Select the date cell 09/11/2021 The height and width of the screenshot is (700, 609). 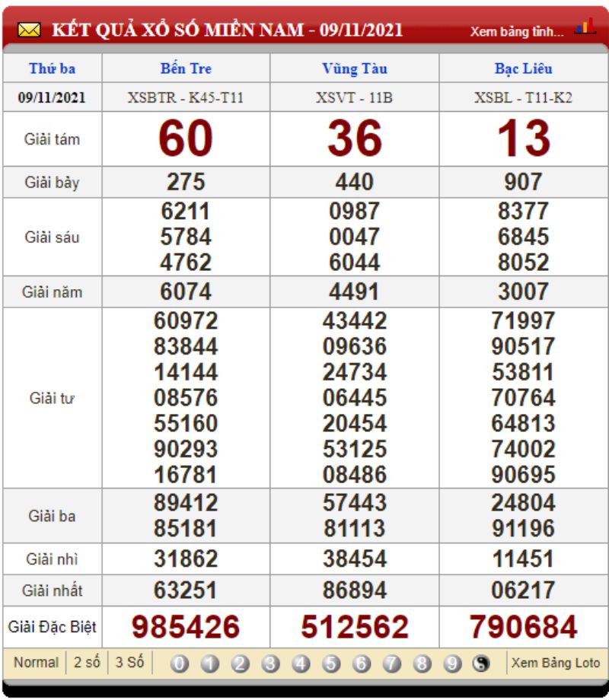pyautogui.click(x=52, y=97)
